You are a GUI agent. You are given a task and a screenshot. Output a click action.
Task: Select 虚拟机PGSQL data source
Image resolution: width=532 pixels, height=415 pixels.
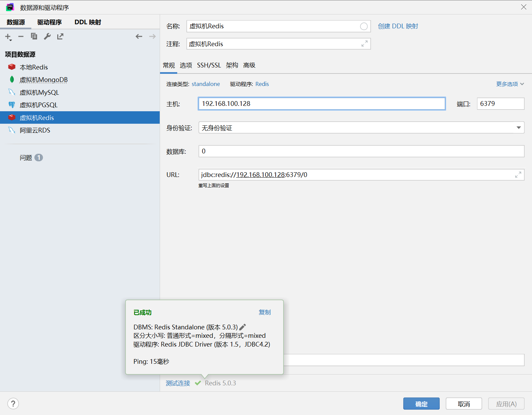80,105
